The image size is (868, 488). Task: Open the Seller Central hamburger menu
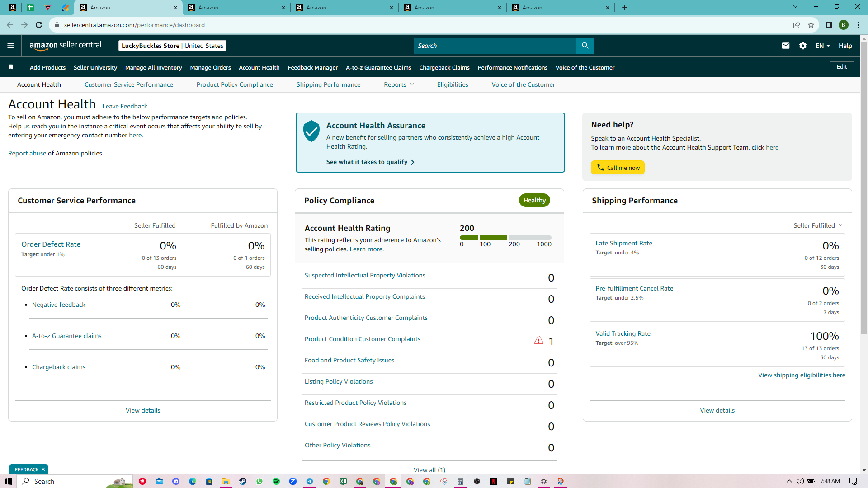(11, 46)
